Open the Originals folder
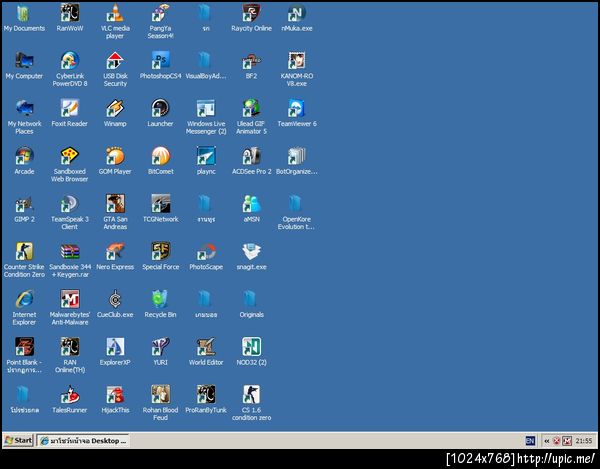Screen dimensions: 600x469 [x=251, y=304]
